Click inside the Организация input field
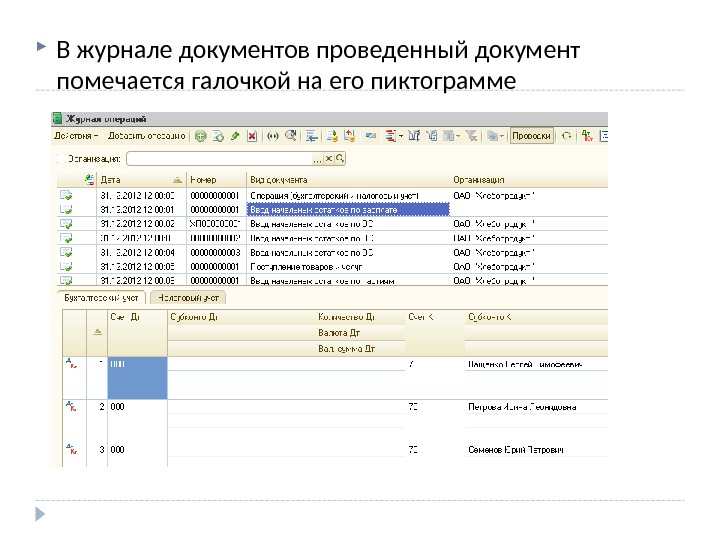This screenshot has width=720, height=540. [219, 159]
